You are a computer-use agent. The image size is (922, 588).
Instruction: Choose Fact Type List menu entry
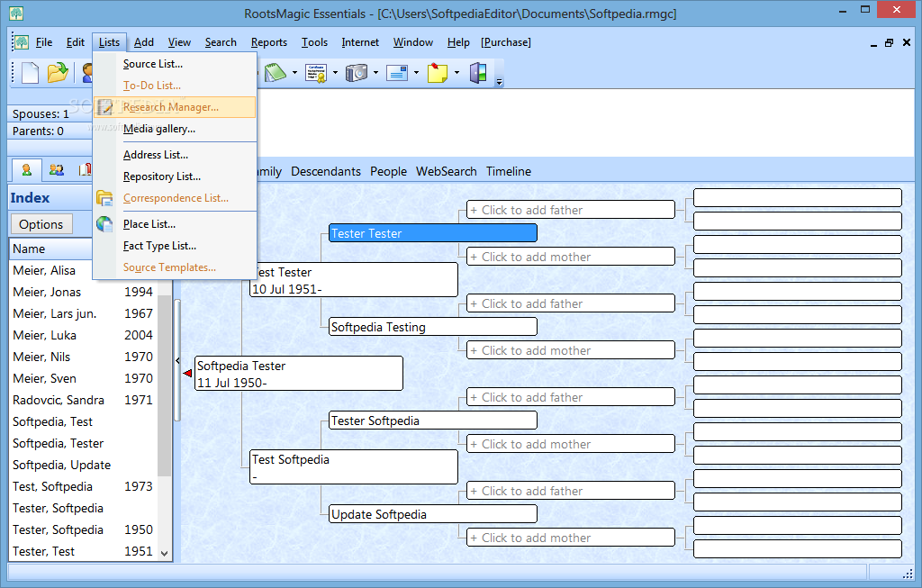point(175,246)
